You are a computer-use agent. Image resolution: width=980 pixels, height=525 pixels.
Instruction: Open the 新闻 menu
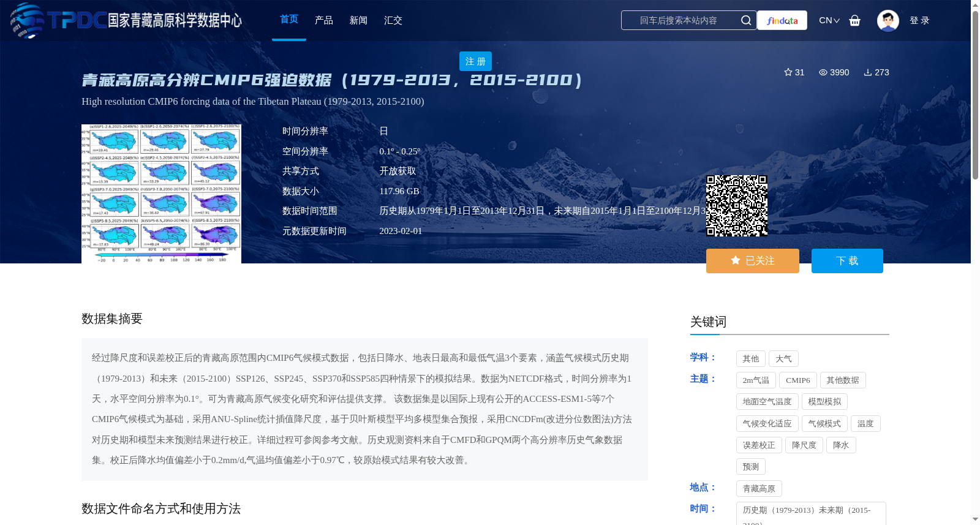358,20
